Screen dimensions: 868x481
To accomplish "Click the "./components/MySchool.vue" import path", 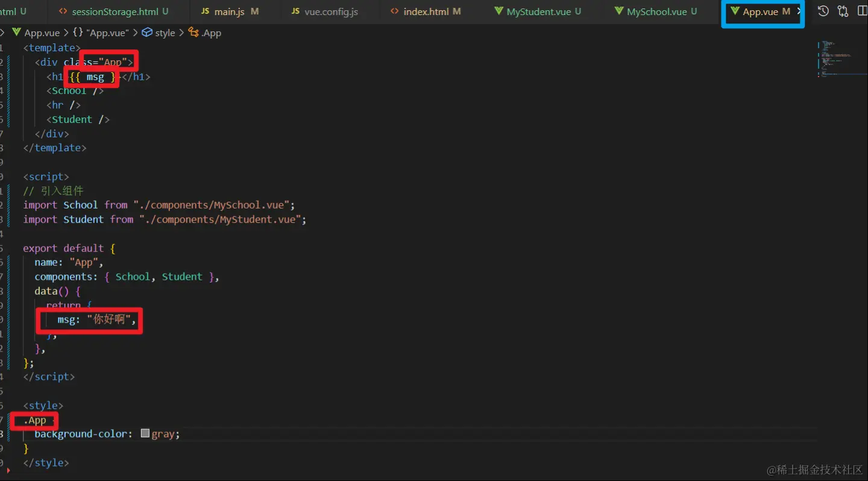I will tap(211, 205).
